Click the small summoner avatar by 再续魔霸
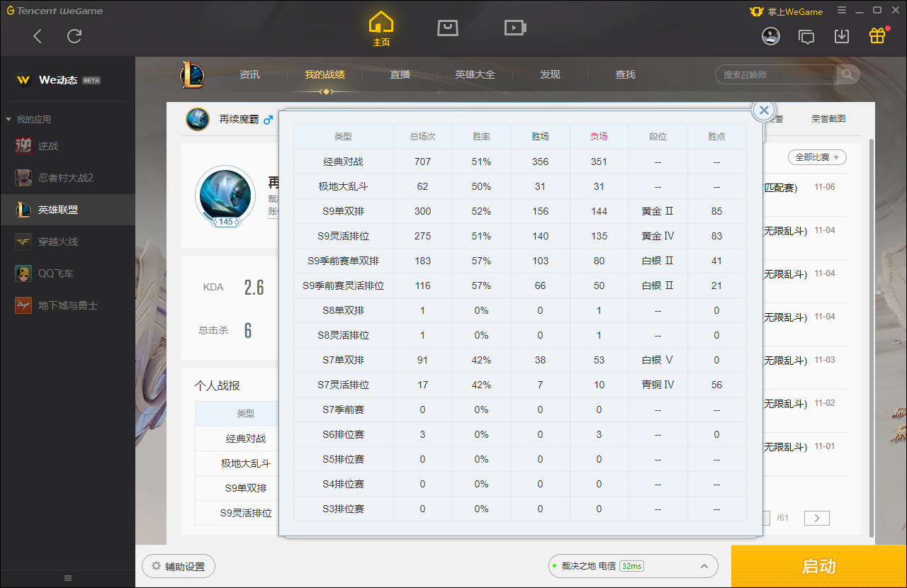Screen dimensions: 907x588 tap(198, 119)
